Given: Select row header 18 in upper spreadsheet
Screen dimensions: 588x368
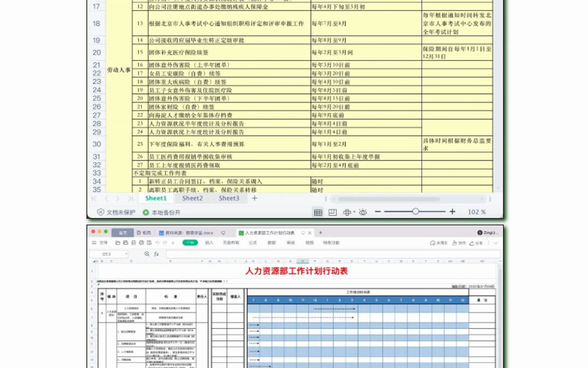Looking at the screenshot, I should coord(97,24).
